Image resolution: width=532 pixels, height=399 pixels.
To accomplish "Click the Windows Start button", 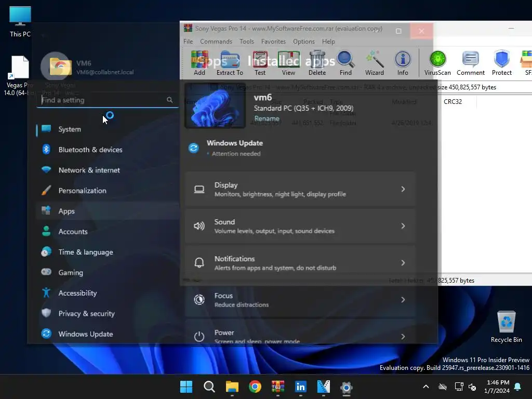I will coord(186,387).
